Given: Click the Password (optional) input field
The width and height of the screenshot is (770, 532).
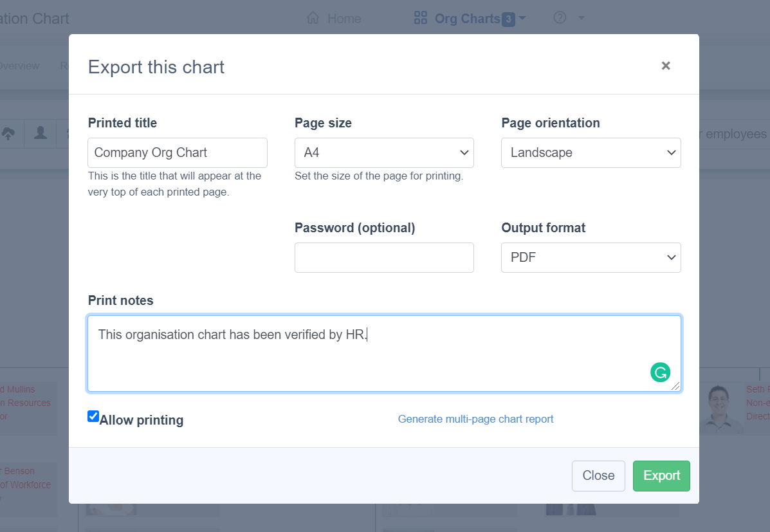Looking at the screenshot, I should click(384, 258).
